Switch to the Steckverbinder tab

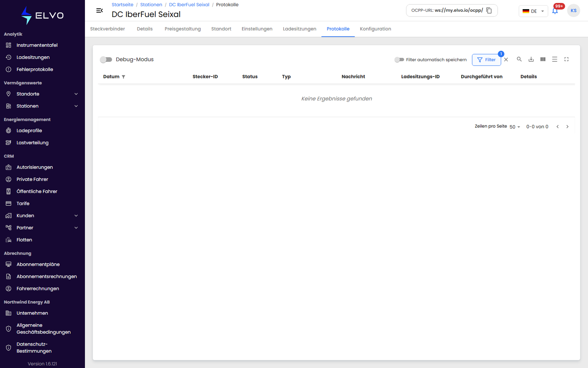coord(107,29)
